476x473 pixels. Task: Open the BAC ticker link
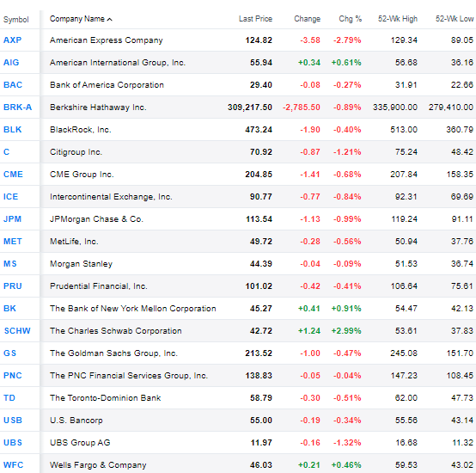[13, 85]
